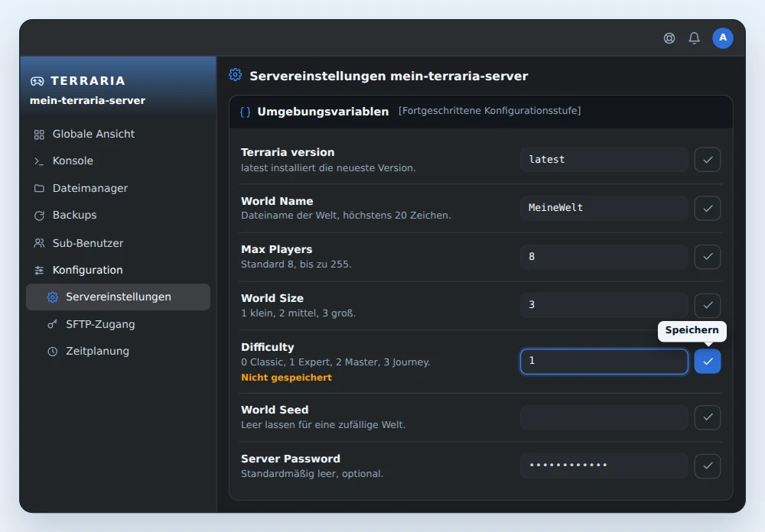Screen dimensions: 765x532
Task: Click the Terraria version hint text
Action: tap(328, 167)
